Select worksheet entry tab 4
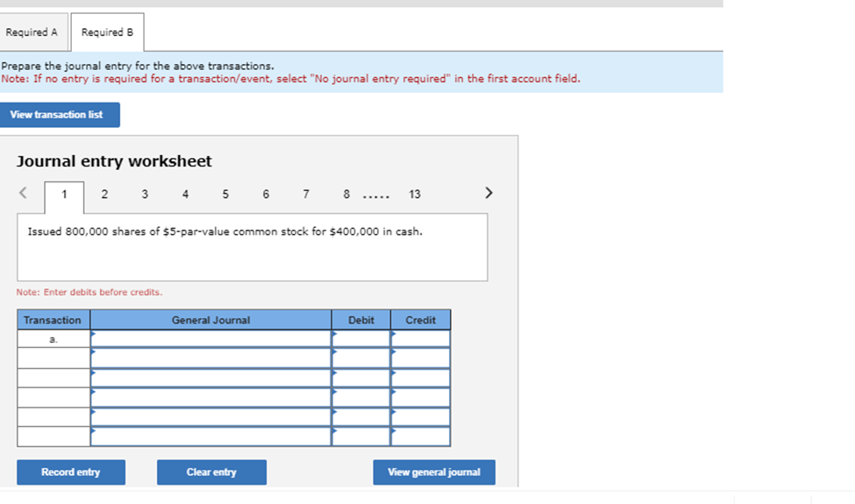Viewport: 855px width, 504px height. coord(185,195)
